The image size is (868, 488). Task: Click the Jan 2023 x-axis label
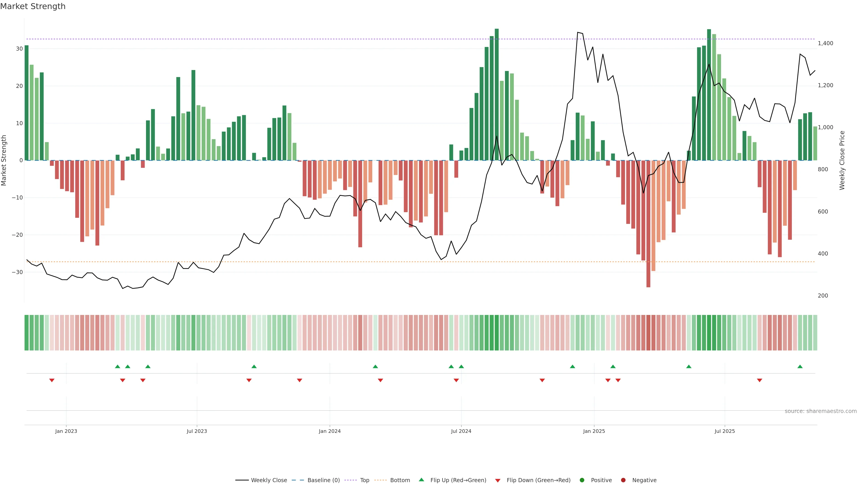[x=66, y=431]
